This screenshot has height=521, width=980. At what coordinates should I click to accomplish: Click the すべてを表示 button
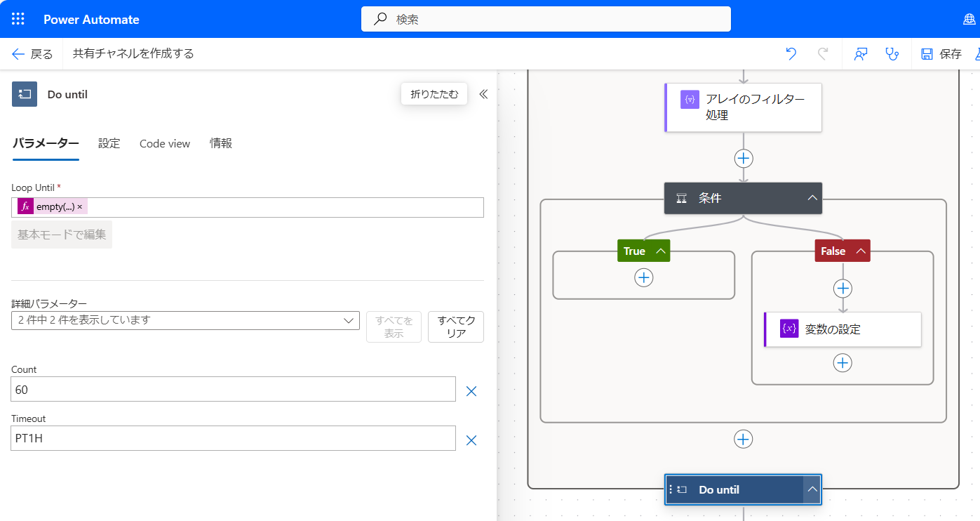click(x=394, y=327)
